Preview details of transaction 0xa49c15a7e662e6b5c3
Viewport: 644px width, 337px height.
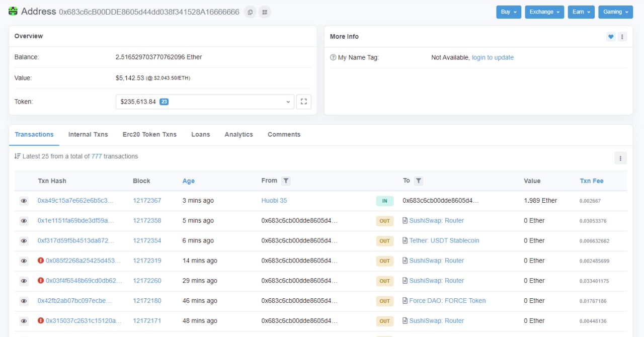(24, 201)
